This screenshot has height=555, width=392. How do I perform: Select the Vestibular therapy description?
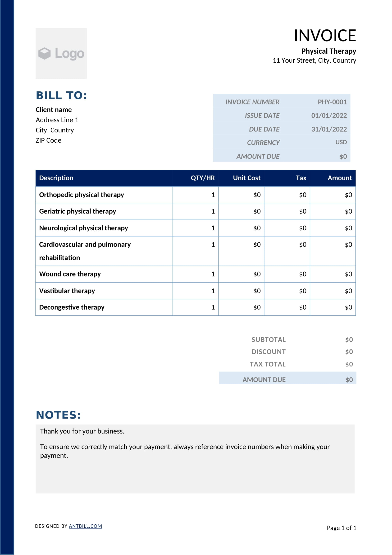click(67, 291)
